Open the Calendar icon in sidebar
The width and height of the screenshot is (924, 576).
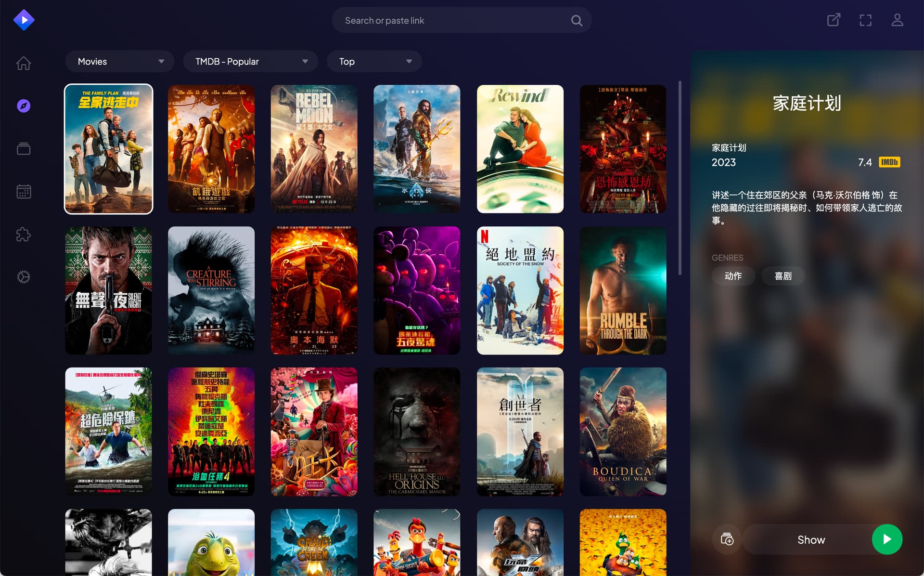24,192
